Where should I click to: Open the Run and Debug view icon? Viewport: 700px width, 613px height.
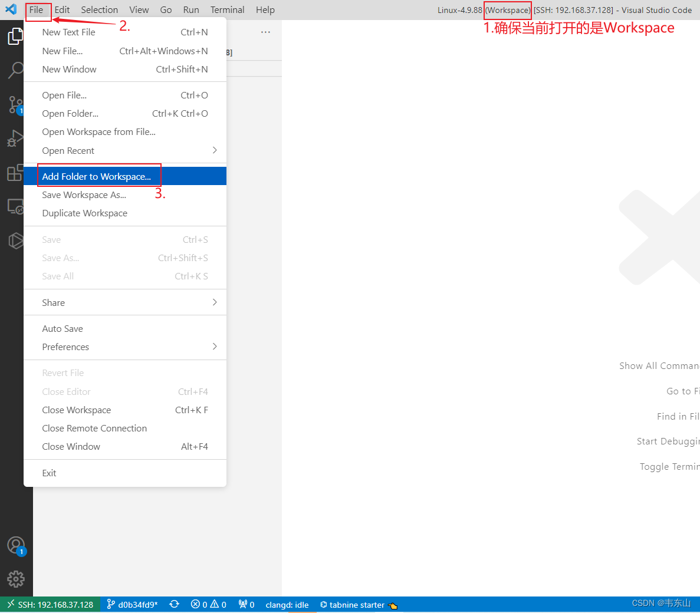pyautogui.click(x=15, y=139)
